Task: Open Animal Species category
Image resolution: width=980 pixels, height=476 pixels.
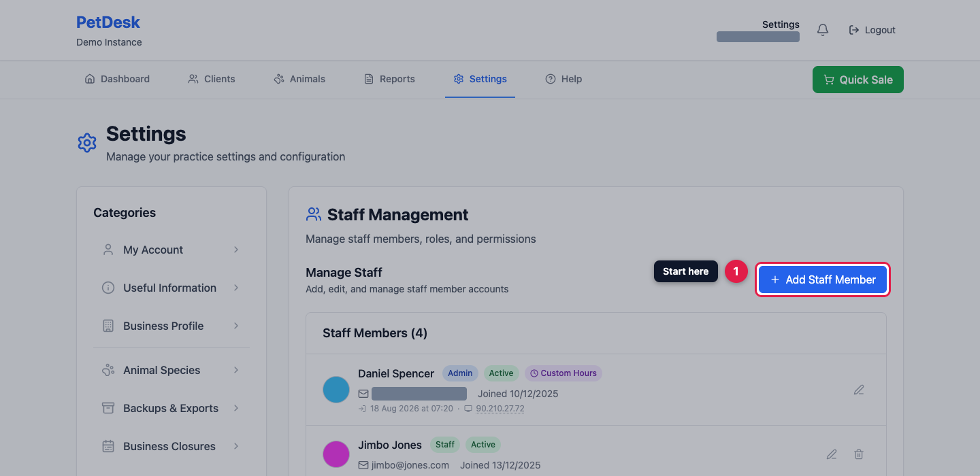Action: (171, 370)
